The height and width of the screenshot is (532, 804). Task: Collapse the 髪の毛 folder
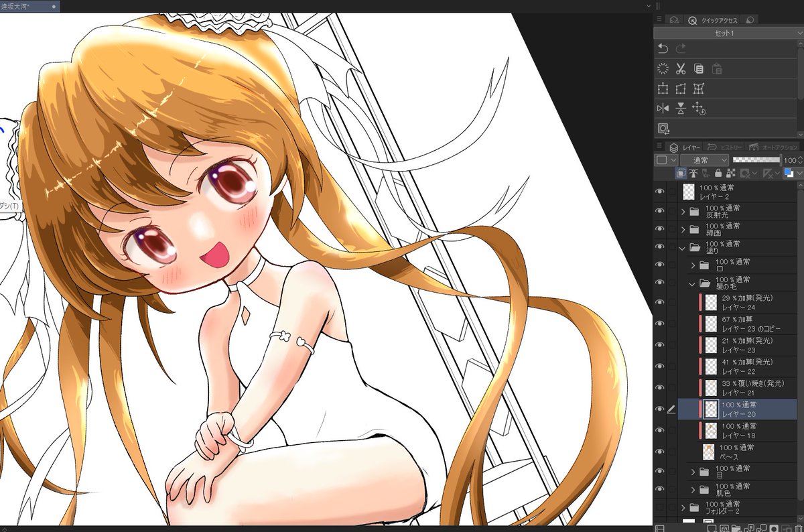click(x=693, y=283)
